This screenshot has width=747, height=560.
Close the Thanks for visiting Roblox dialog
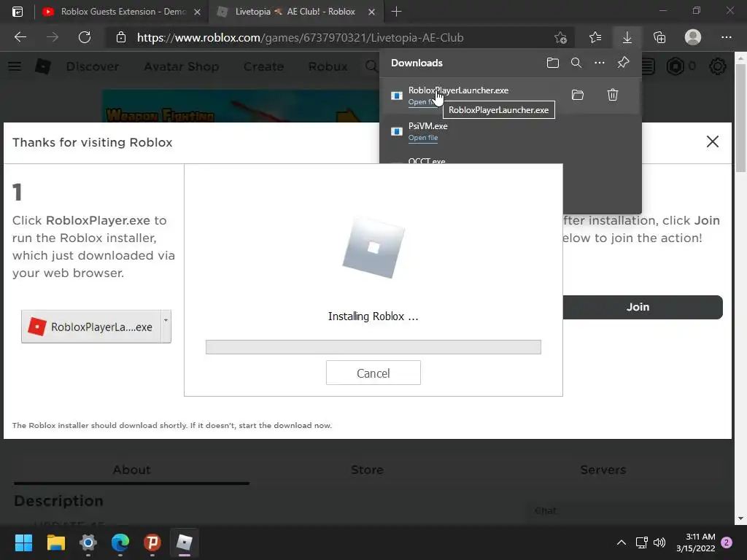point(712,141)
